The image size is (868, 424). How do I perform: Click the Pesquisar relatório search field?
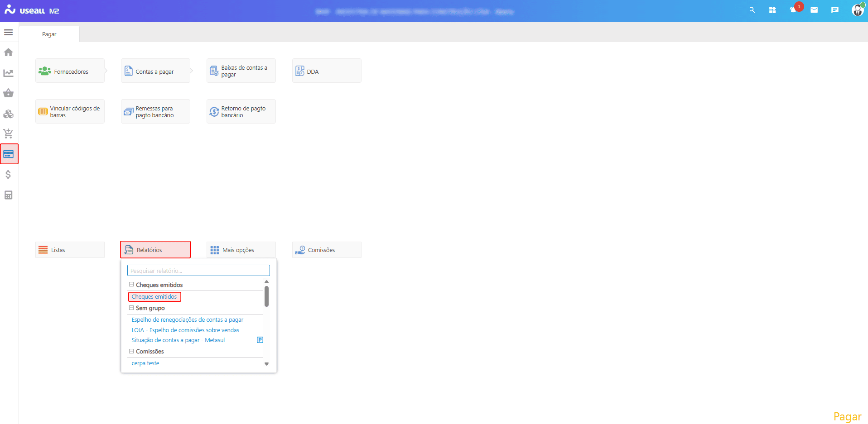(198, 271)
